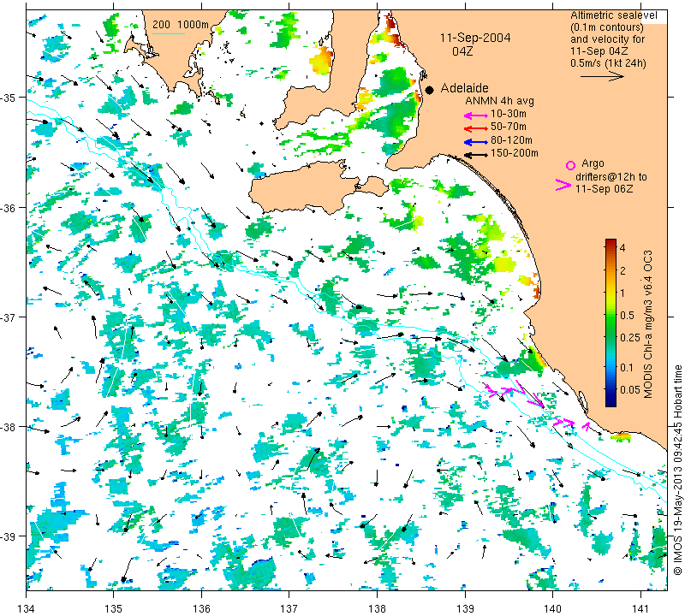Click longitude axis label '135'
The image size is (685, 616).
(x=114, y=607)
